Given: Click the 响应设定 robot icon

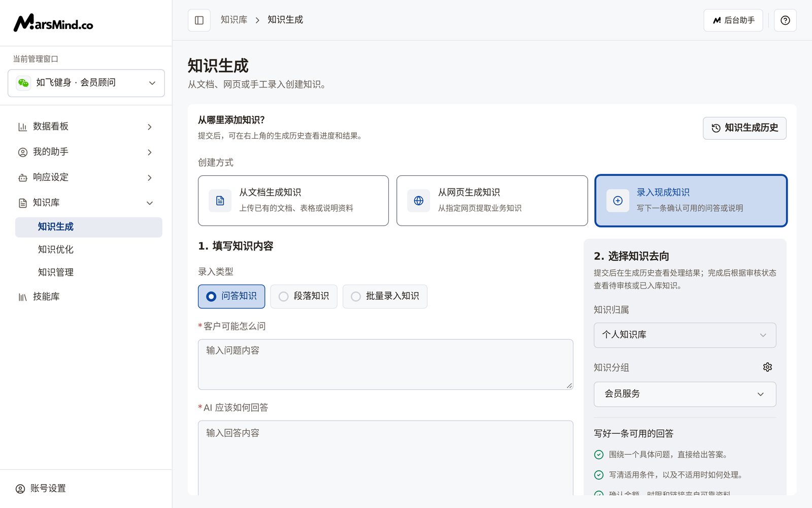Looking at the screenshot, I should [22, 178].
